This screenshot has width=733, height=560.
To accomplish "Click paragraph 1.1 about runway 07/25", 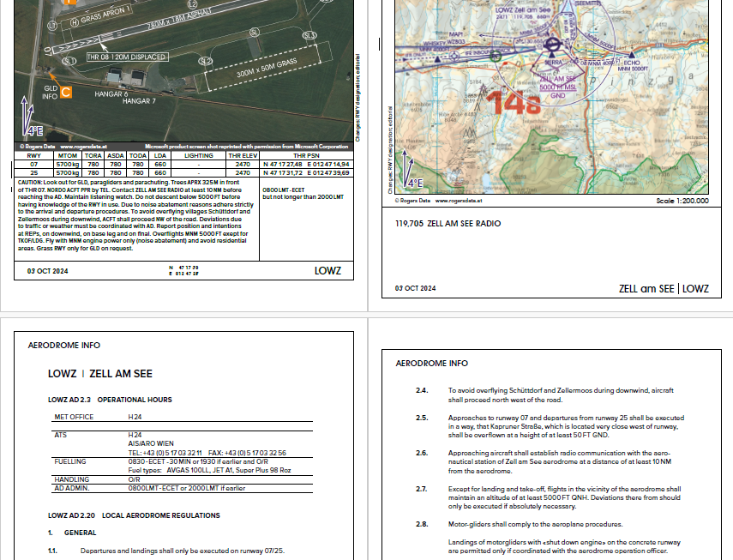I will click(183, 551).
